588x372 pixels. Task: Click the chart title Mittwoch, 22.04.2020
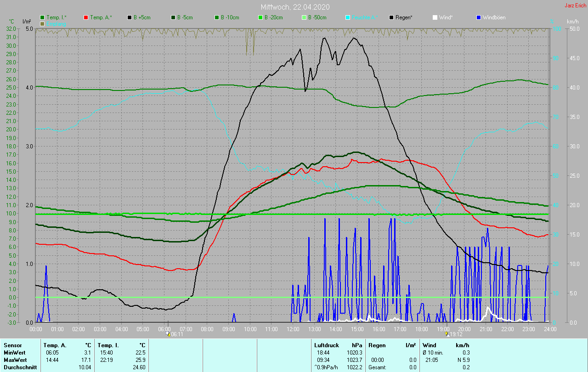[x=295, y=7]
